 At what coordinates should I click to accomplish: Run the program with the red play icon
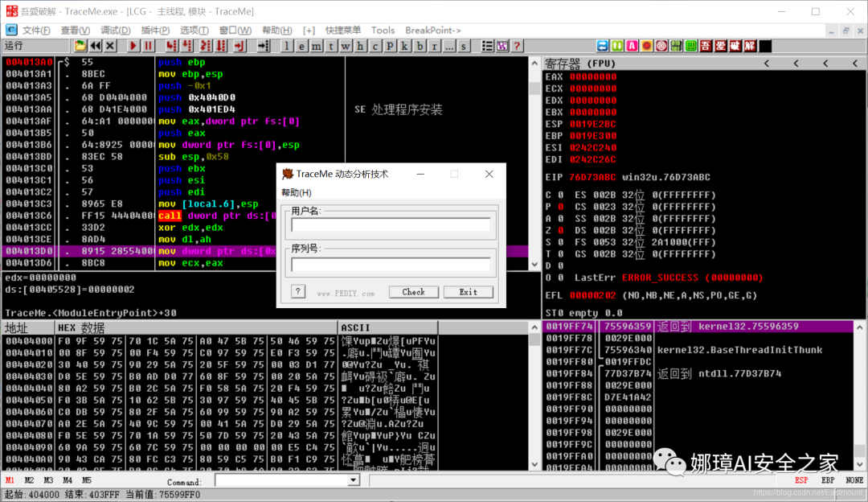pos(133,46)
